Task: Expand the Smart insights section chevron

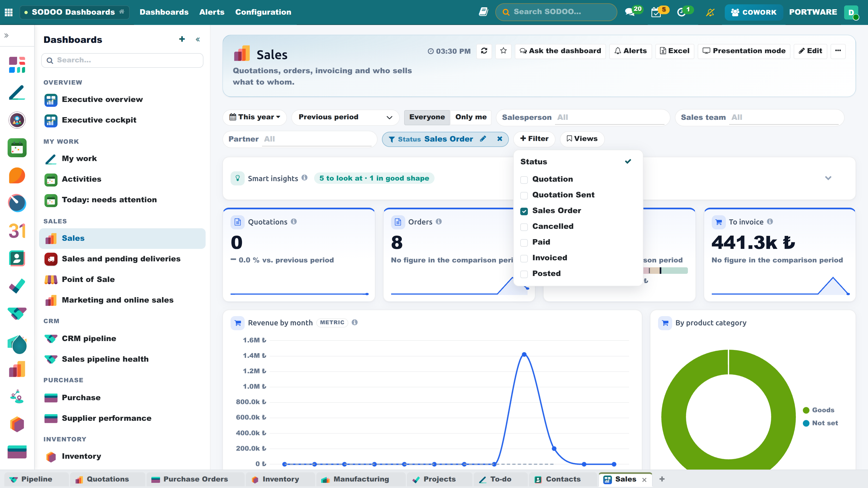Action: [828, 178]
